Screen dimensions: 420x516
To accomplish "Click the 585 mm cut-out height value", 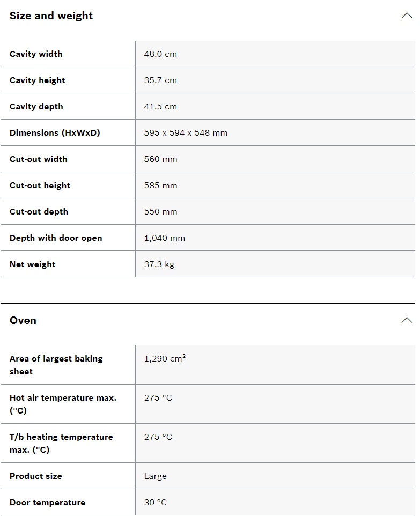I will tap(160, 186).
